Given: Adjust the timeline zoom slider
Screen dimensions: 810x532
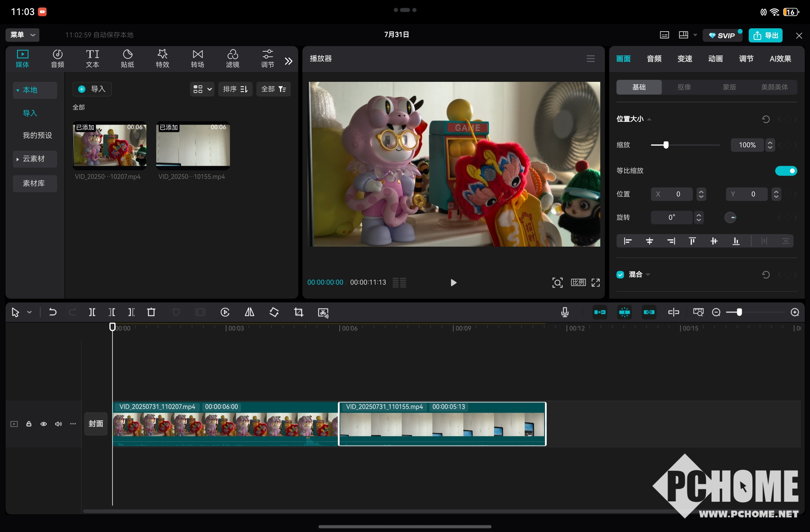Looking at the screenshot, I should pos(739,312).
